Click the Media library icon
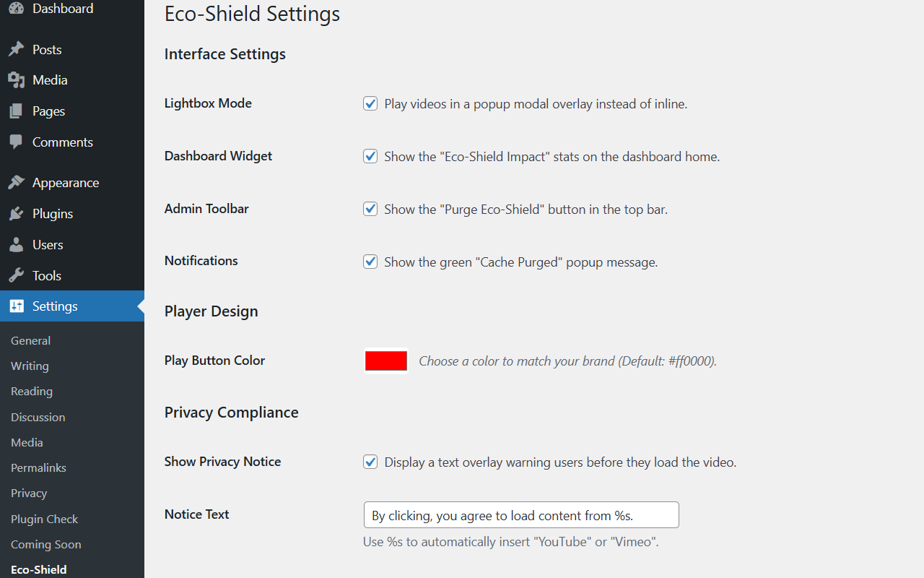 pyautogui.click(x=16, y=80)
